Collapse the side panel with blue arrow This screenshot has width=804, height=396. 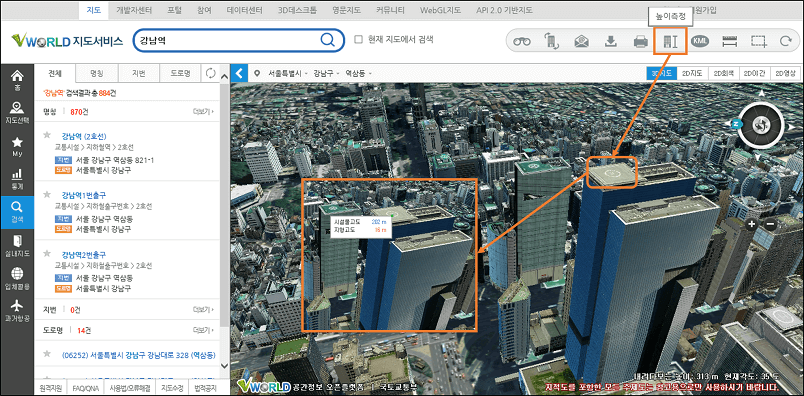[x=239, y=73]
